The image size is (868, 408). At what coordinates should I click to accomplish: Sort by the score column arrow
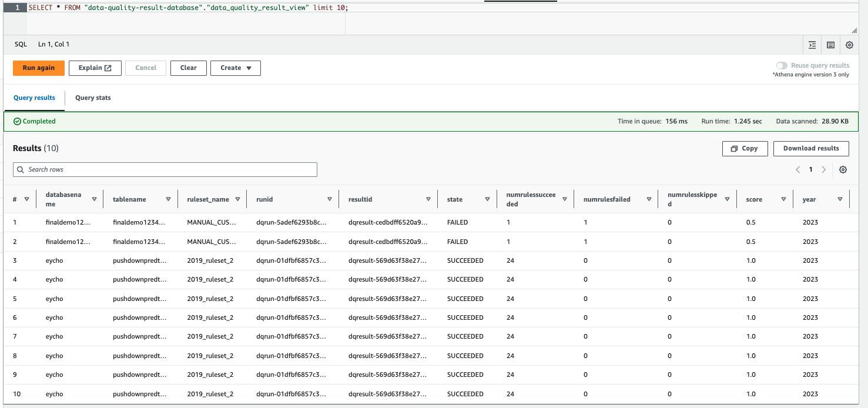pyautogui.click(x=783, y=199)
